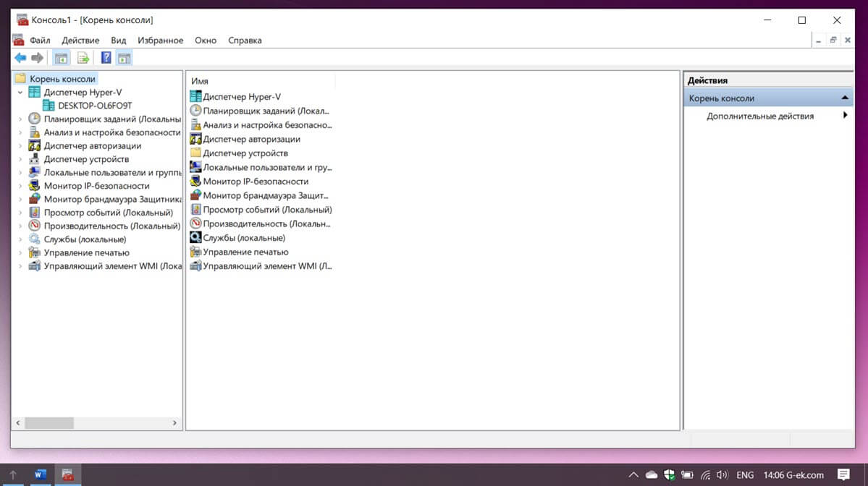Open the notification center icon

point(843,474)
